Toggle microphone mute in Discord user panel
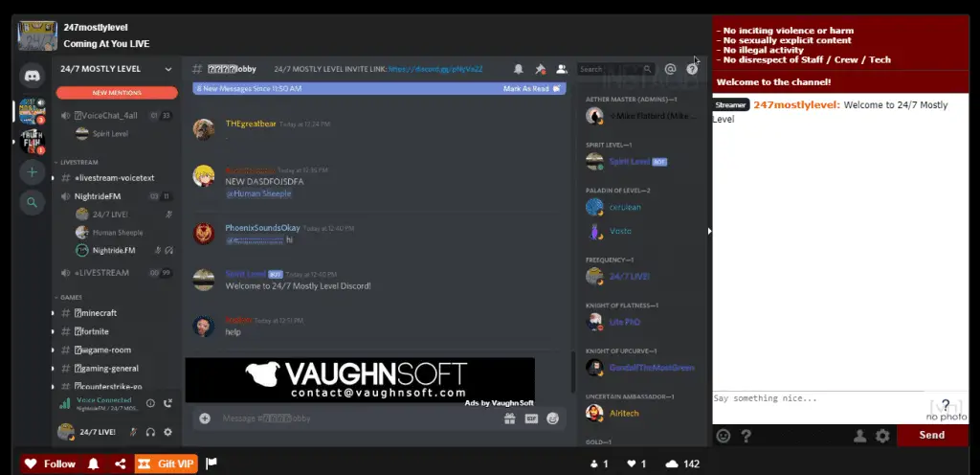The height and width of the screenshot is (475, 980). [133, 432]
